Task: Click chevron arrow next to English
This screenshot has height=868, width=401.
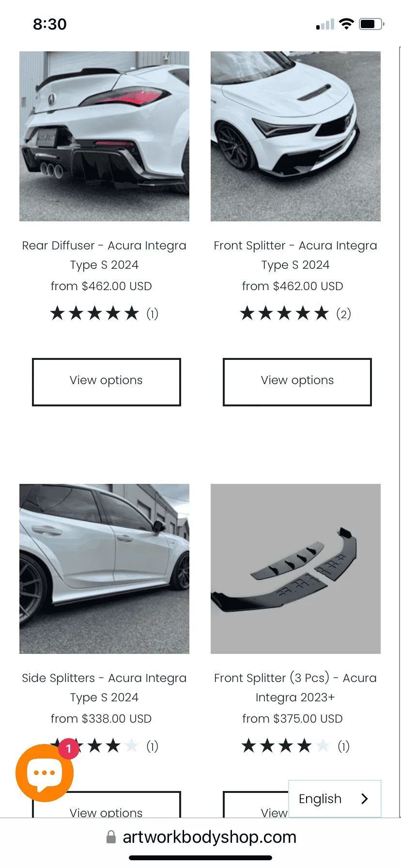Action: click(x=365, y=799)
